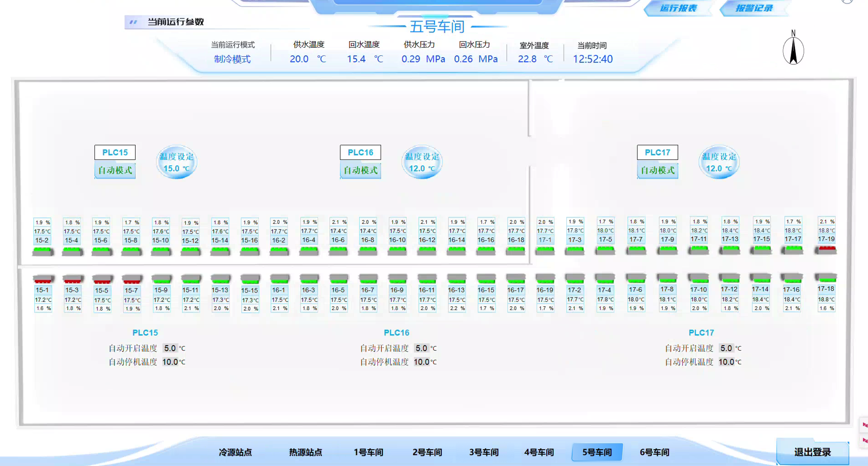Select fan unit icon 15-12

[x=190, y=251]
